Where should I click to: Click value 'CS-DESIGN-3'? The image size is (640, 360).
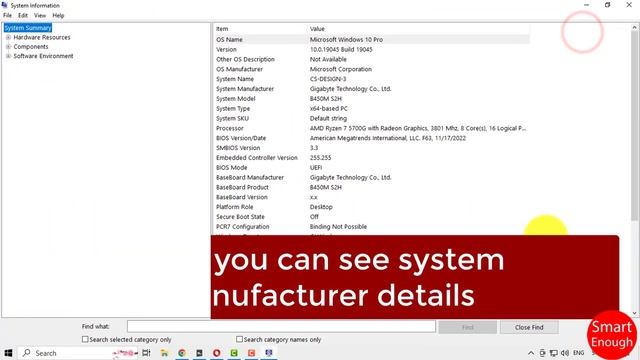[x=328, y=79]
